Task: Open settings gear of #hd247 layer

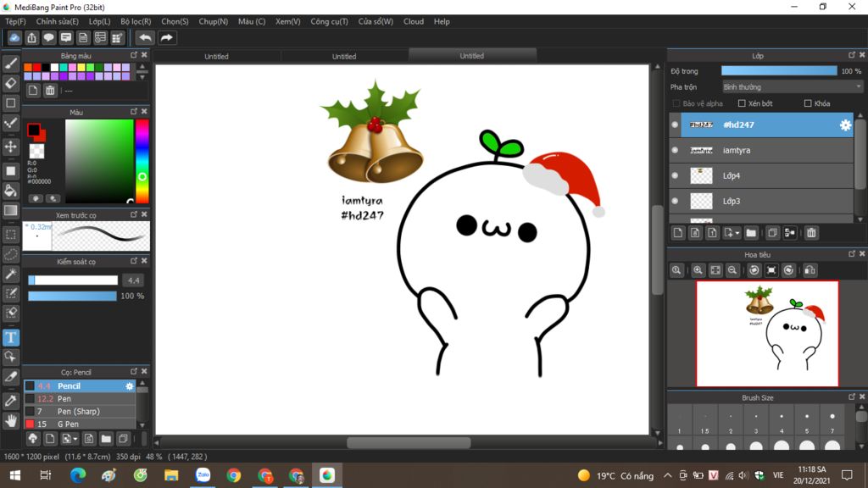Action: [x=845, y=125]
